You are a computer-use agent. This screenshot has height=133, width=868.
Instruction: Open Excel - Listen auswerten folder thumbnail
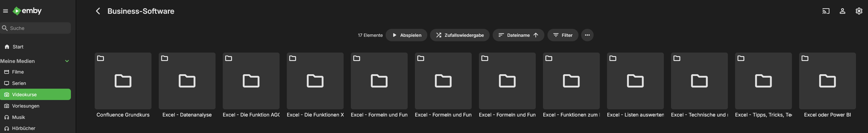635,81
